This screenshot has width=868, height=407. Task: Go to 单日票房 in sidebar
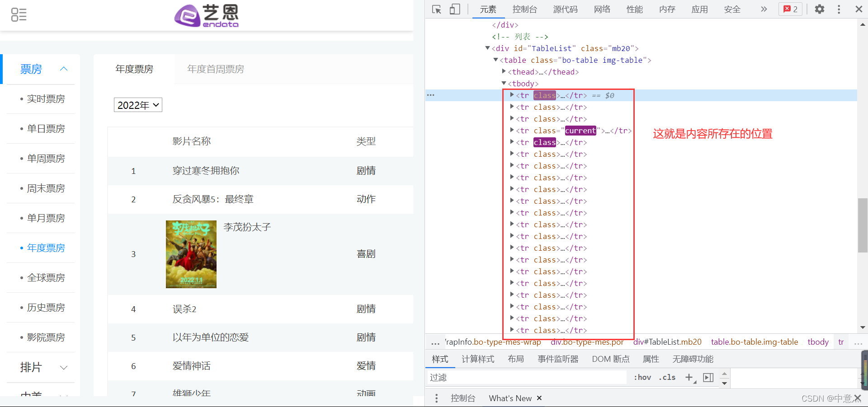pyautogui.click(x=46, y=129)
